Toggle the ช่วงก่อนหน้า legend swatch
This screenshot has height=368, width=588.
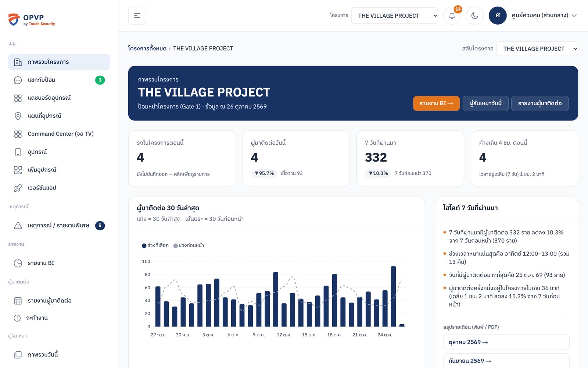(176, 245)
